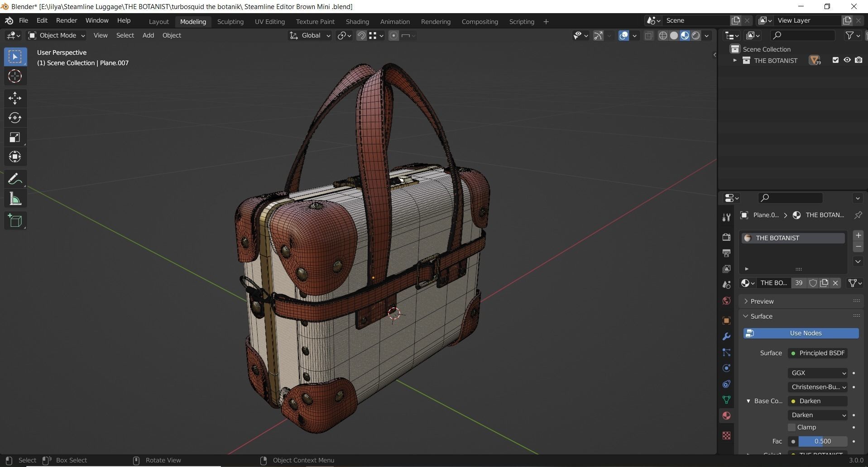The width and height of the screenshot is (868, 467).
Task: Open the Render menu
Action: pyautogui.click(x=67, y=21)
